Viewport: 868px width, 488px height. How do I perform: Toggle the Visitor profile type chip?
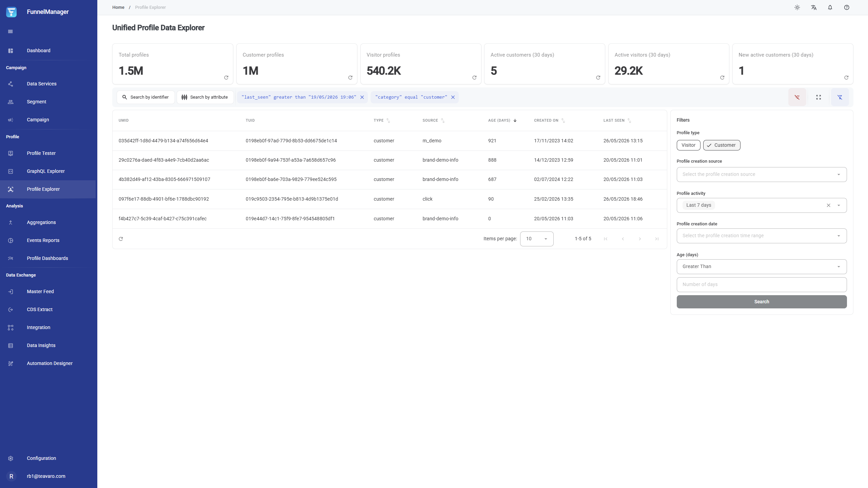pyautogui.click(x=688, y=145)
